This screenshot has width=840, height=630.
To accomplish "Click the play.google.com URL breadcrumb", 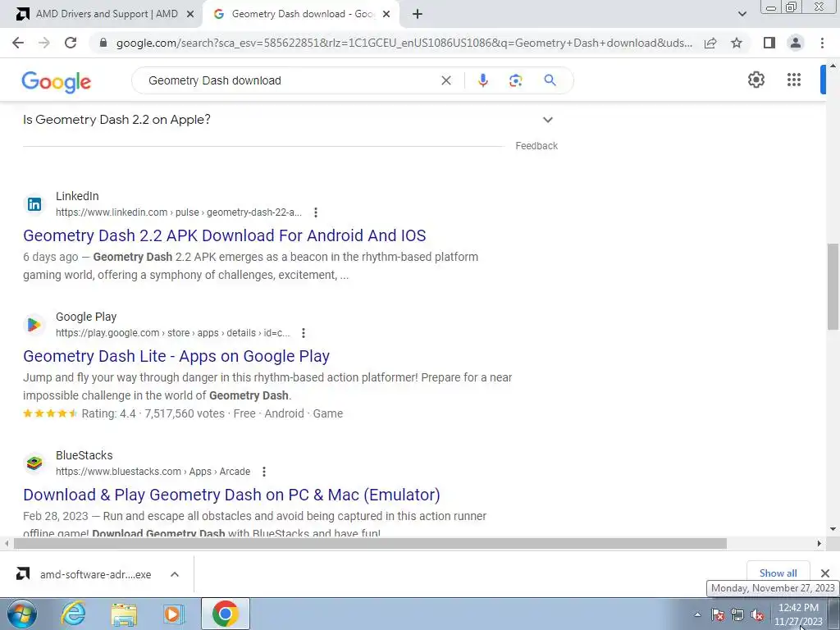I will 172,333.
